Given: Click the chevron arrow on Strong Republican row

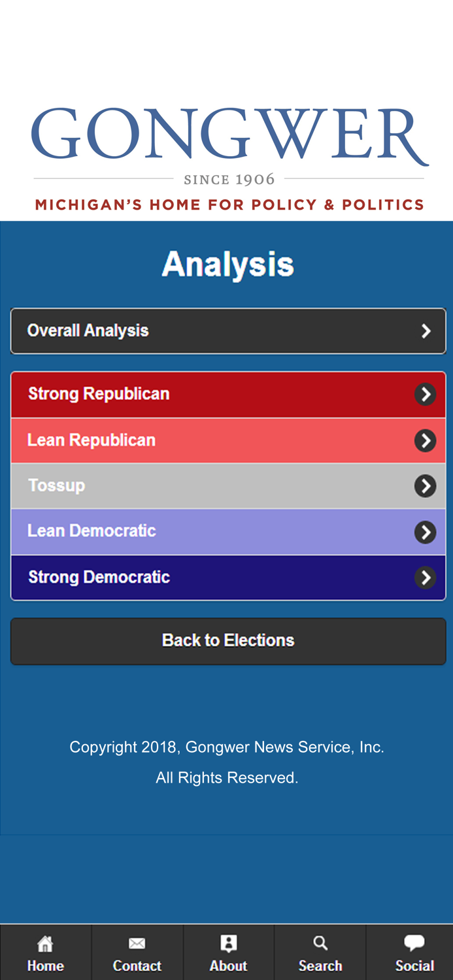Looking at the screenshot, I should [x=426, y=393].
